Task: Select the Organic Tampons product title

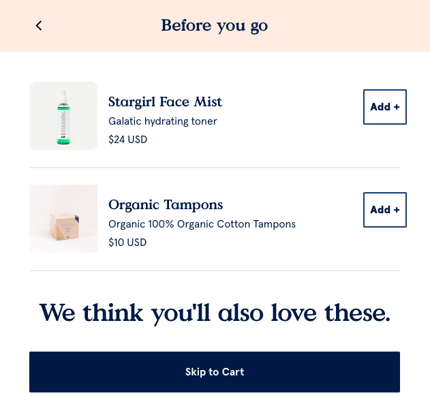Action: 166,205
